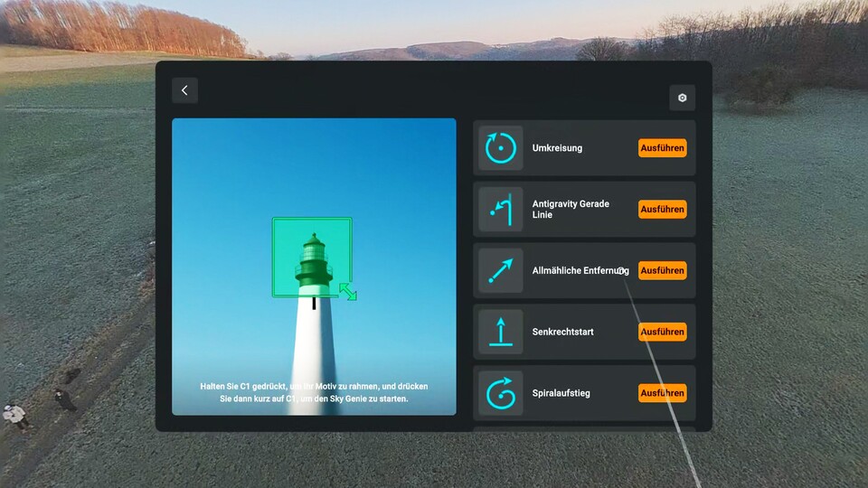This screenshot has width=868, height=488.
Task: Click the green framing box on lighthouse
Action: (x=312, y=258)
